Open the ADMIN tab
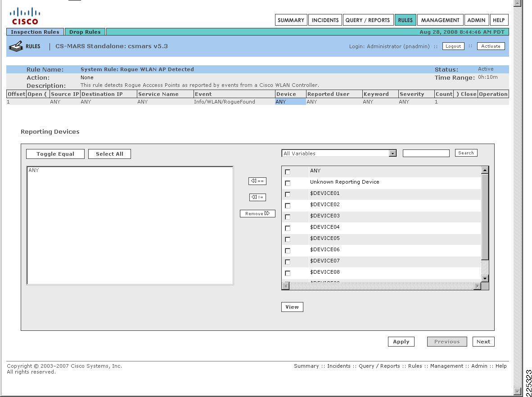532x397 pixels. [x=476, y=20]
